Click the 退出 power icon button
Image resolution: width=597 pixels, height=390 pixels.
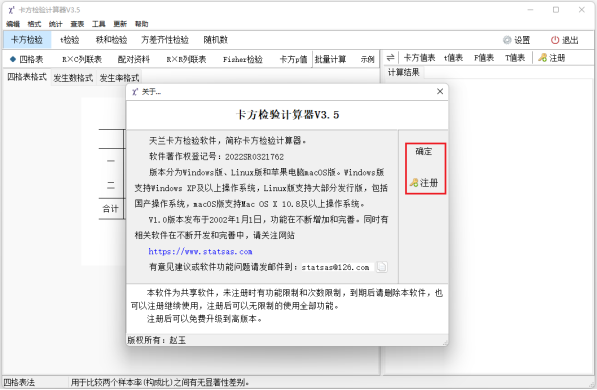tap(565, 40)
